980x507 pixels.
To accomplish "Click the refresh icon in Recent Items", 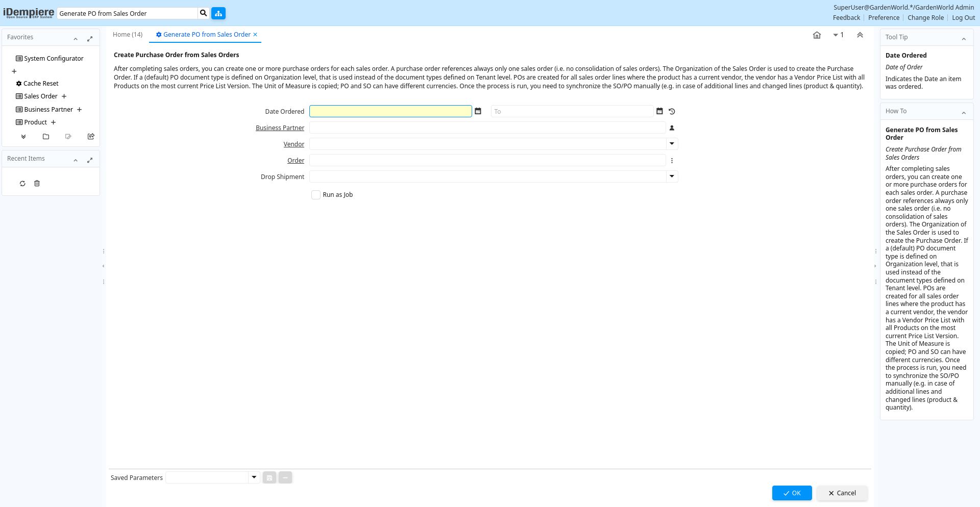I will point(22,184).
